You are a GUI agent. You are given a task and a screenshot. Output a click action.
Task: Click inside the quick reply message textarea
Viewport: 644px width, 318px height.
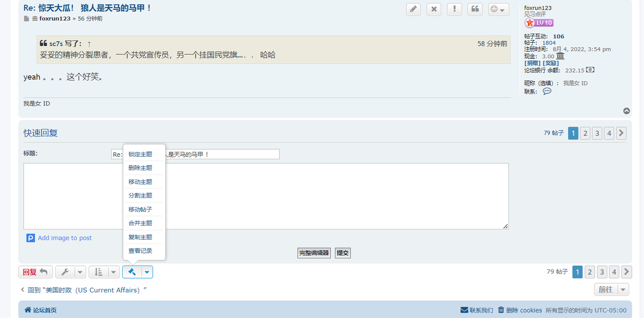point(266,196)
